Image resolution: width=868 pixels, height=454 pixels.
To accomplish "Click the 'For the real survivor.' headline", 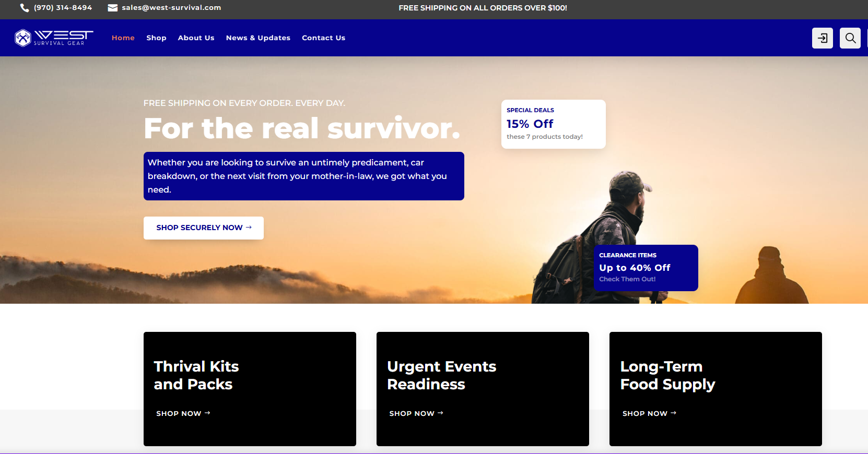I will coord(302,128).
